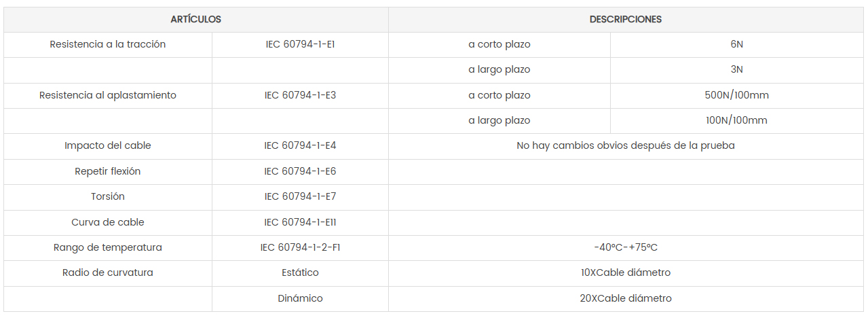Click the Repetir flexión cell
Viewport: 868px width, 318px height.
[108, 171]
